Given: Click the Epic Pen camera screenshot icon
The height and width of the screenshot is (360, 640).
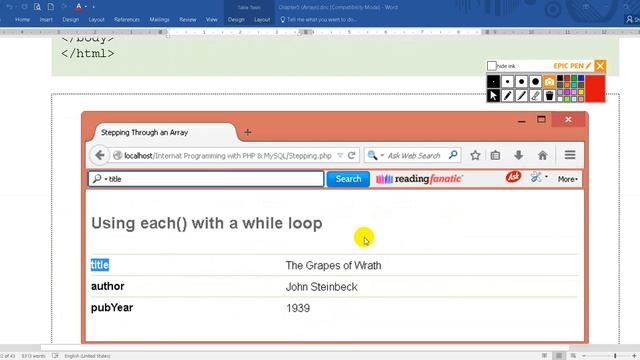Looking at the screenshot, I should (x=549, y=82).
